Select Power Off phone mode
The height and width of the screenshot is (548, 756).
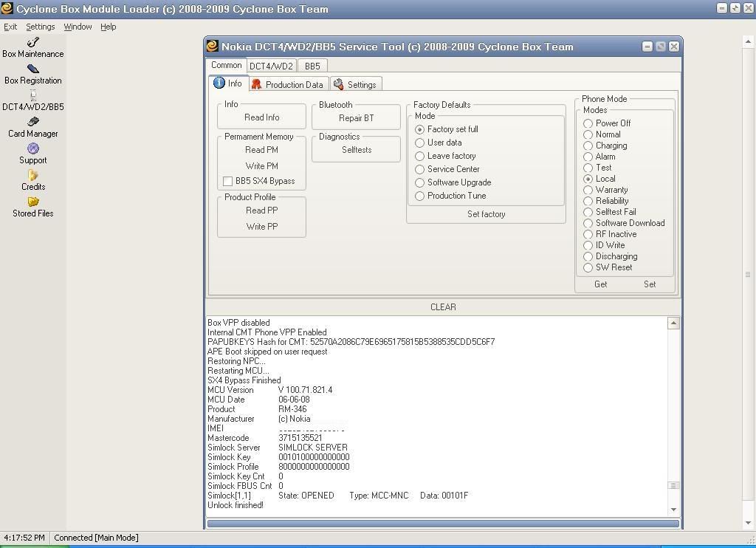click(588, 123)
